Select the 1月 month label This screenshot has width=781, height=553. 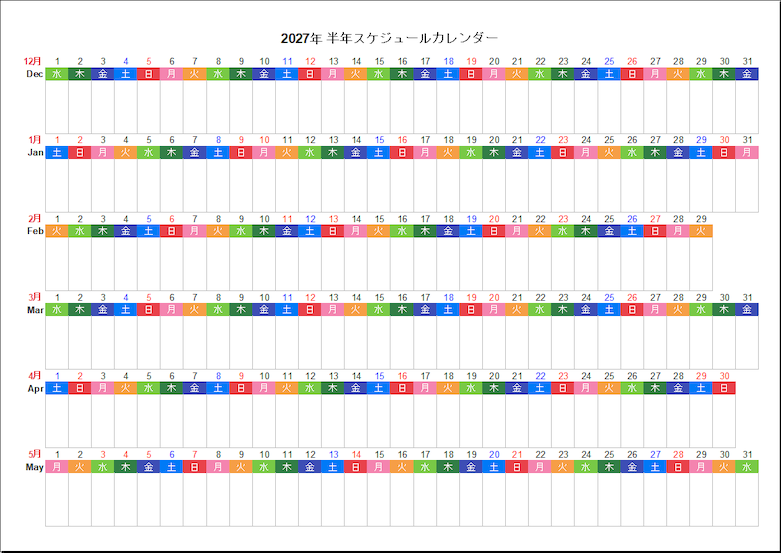coord(34,139)
